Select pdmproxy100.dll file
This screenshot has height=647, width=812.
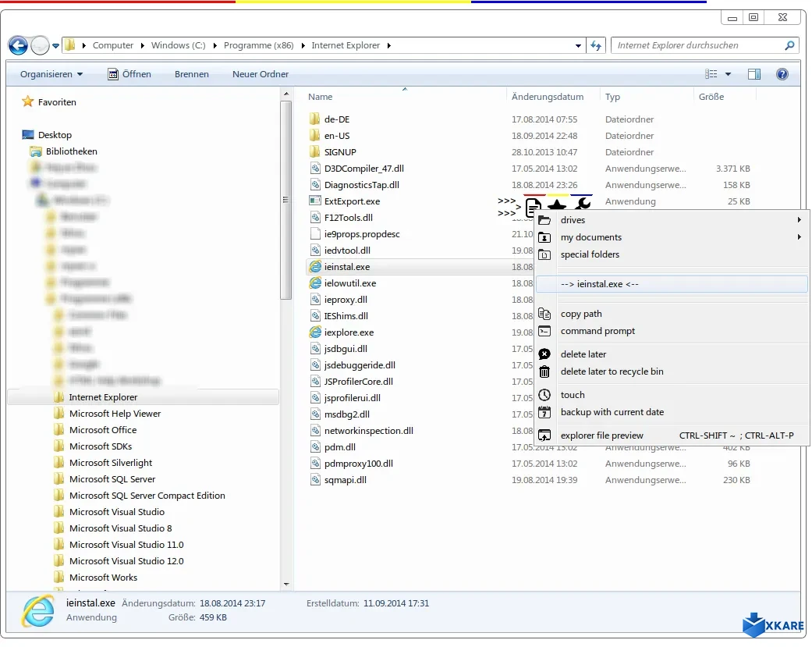[358, 464]
